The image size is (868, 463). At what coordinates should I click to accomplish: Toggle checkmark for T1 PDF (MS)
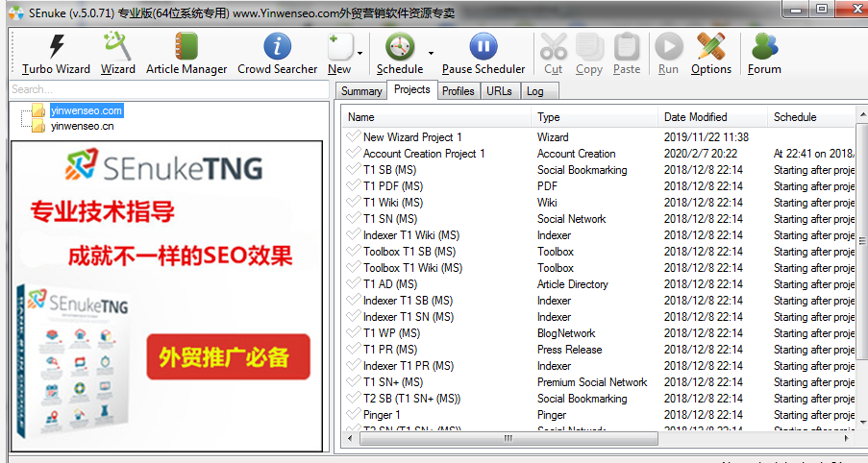pyautogui.click(x=353, y=185)
